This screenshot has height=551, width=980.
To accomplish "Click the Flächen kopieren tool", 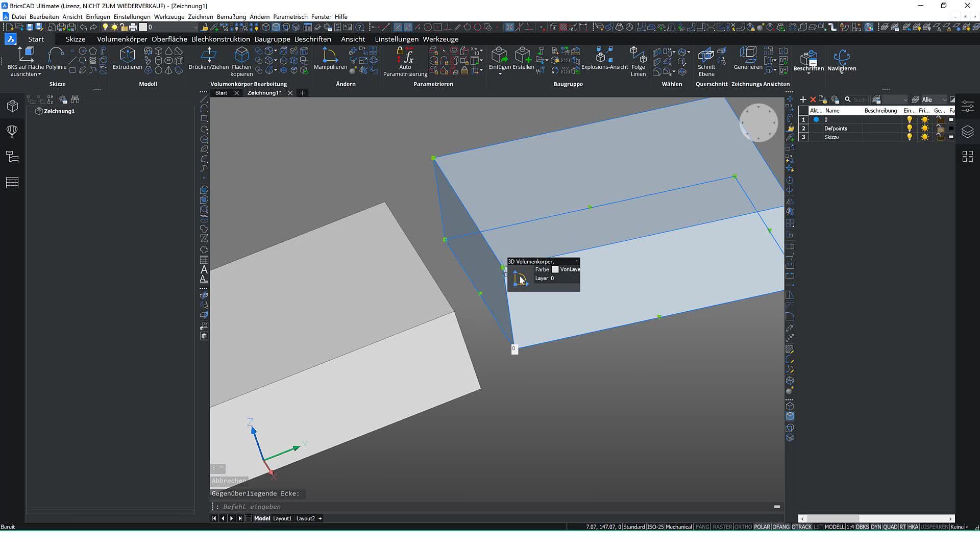I will coord(241,61).
